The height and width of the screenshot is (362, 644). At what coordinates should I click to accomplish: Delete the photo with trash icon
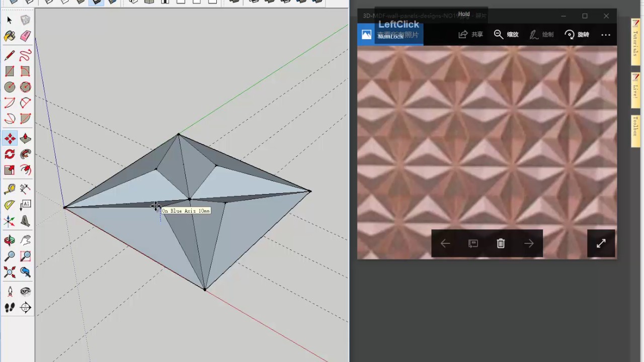pos(501,243)
